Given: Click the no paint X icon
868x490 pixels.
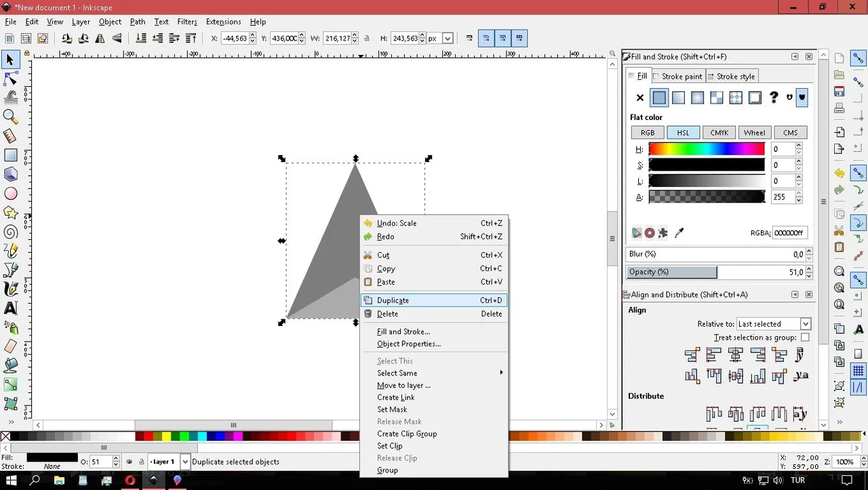Looking at the screenshot, I should [639, 98].
